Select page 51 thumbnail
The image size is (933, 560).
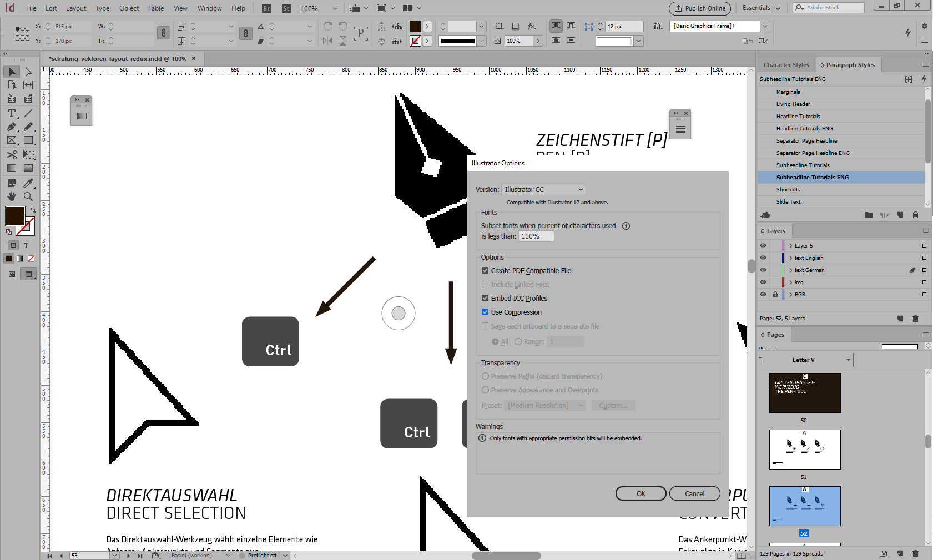(805, 450)
